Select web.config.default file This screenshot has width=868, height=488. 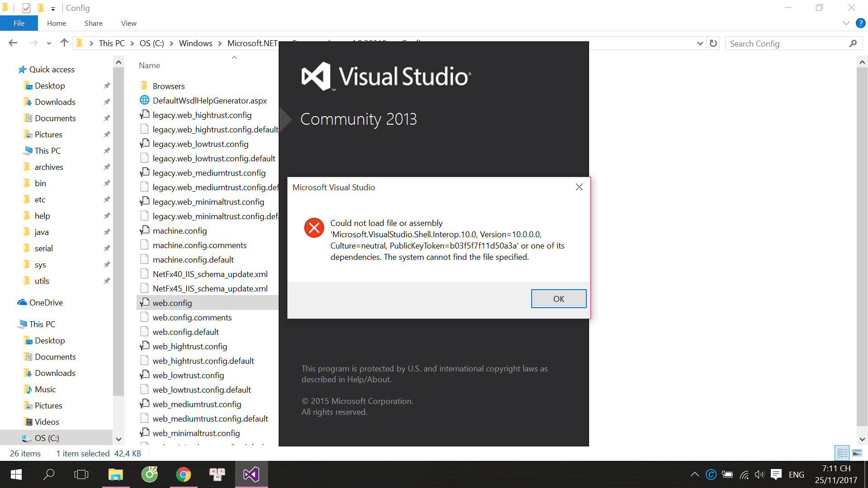coord(185,332)
